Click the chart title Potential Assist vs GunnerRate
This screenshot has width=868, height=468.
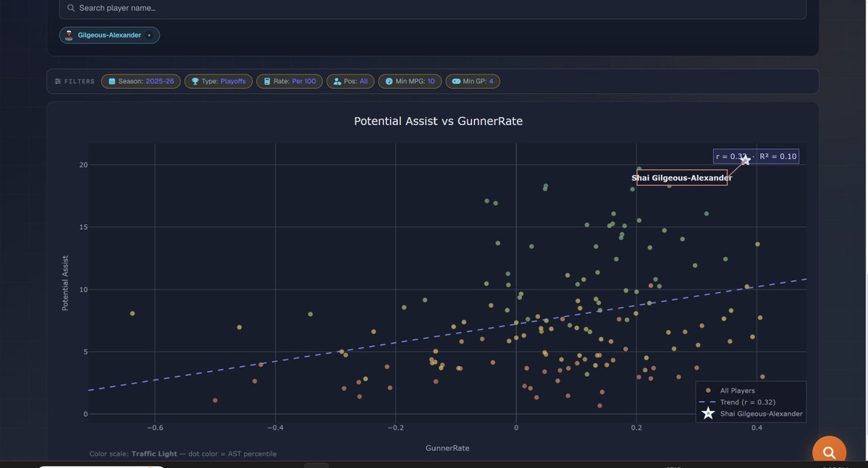438,121
